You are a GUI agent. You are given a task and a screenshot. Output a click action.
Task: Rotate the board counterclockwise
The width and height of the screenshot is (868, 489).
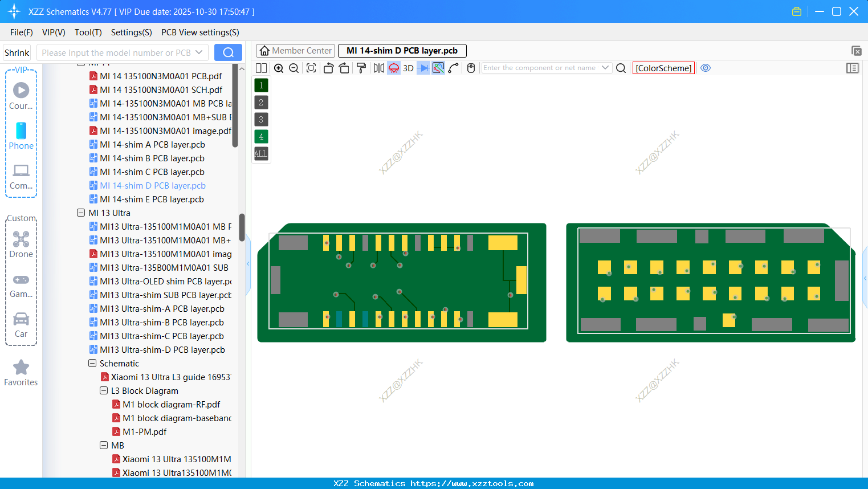(328, 68)
